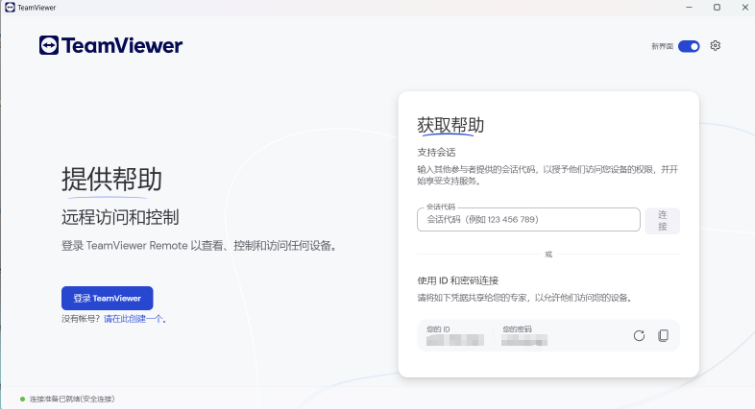The width and height of the screenshot is (755, 409).
Task: Refresh the password with the reload icon
Action: click(639, 335)
